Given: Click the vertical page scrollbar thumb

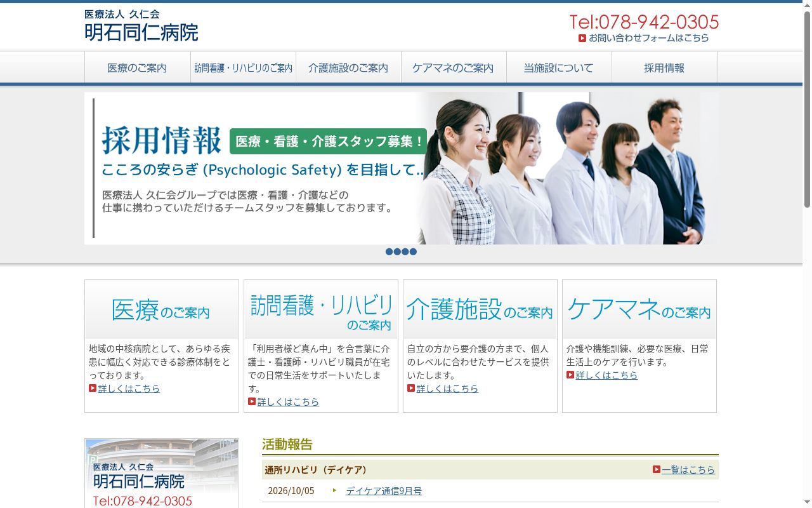Looking at the screenshot, I should tap(807, 109).
